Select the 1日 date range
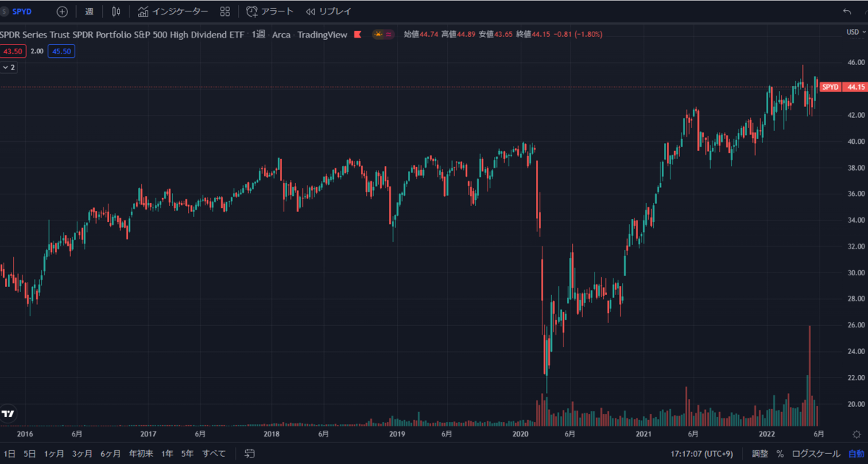 coord(9,454)
